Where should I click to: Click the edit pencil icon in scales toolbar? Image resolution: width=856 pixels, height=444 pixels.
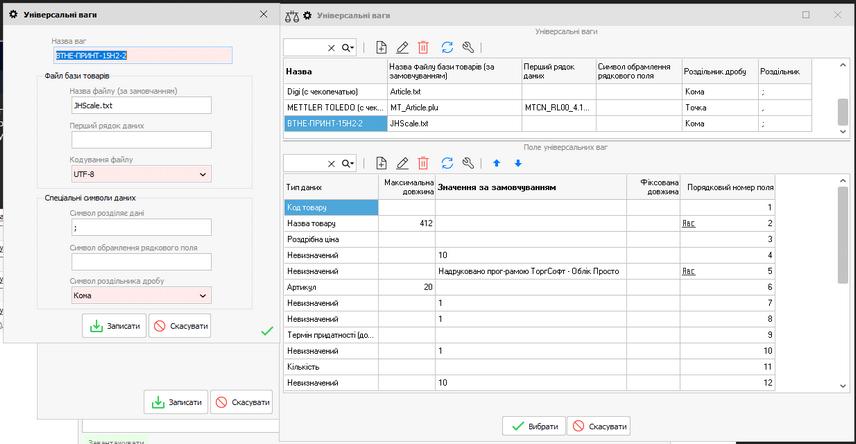(402, 47)
